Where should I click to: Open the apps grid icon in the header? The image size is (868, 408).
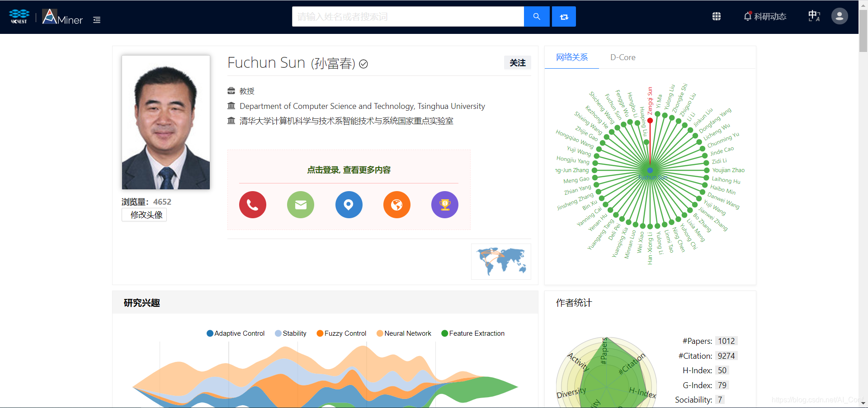716,16
